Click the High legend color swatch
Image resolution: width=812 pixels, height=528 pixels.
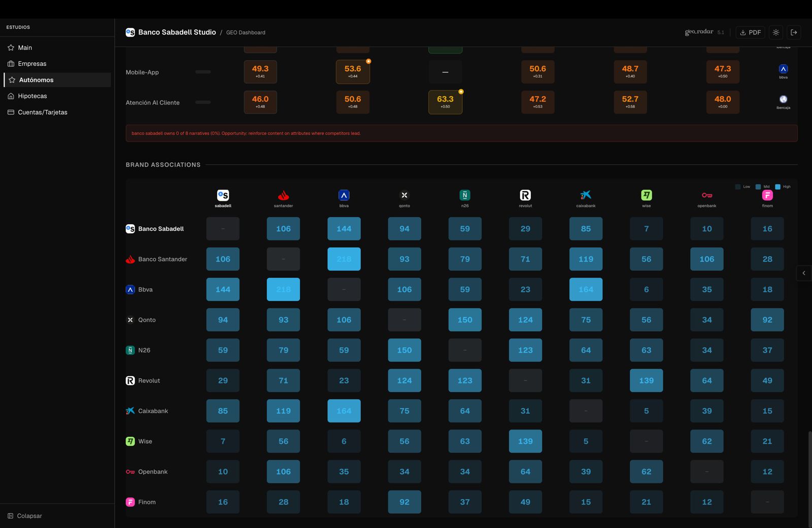[x=777, y=187]
